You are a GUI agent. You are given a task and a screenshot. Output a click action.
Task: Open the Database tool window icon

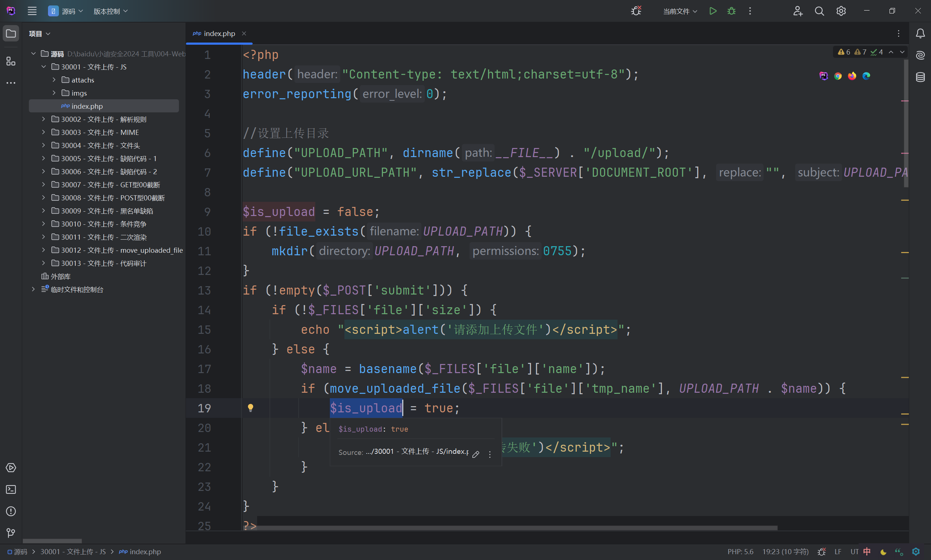[920, 77]
